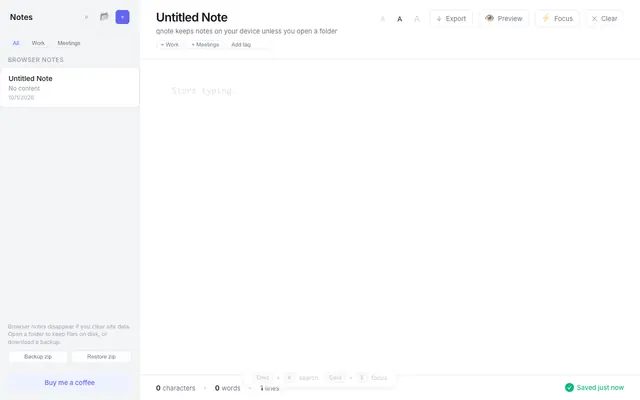
Task: Click the green saved checkmark icon
Action: [569, 387]
